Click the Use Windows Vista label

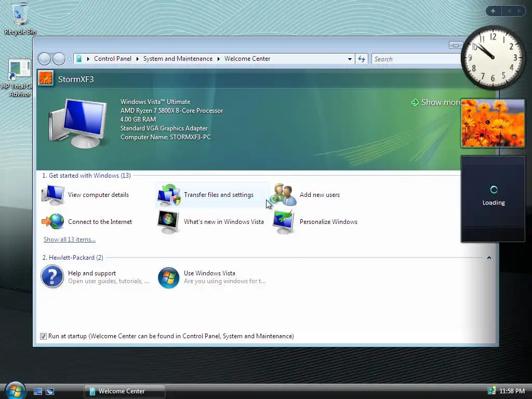[x=209, y=273]
